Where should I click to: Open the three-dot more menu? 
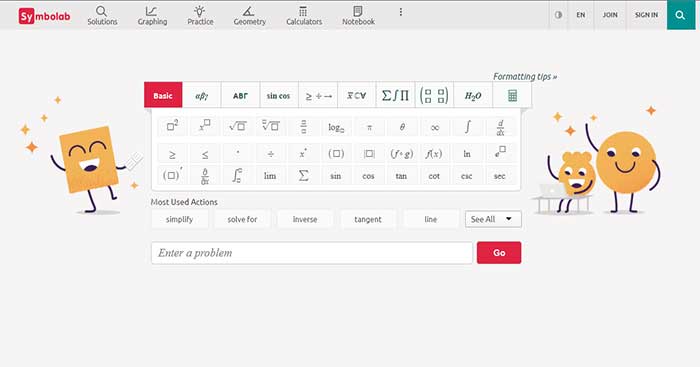(400, 12)
